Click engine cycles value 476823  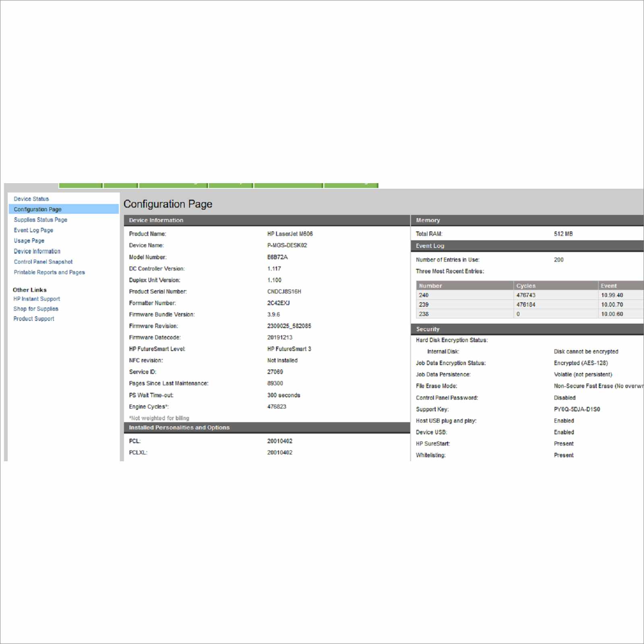(x=277, y=407)
